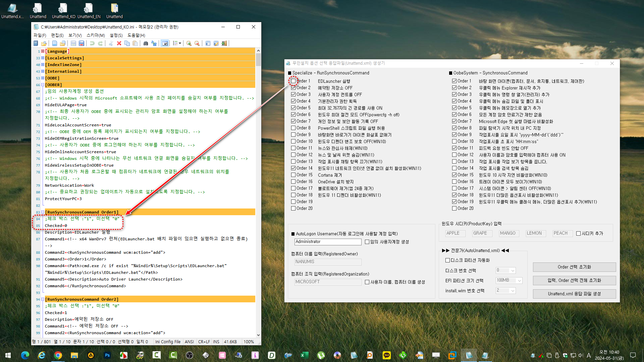The height and width of the screenshot is (362, 644).
Task: Toggle the 디스크 파티션 자동화 checkbox
Action: click(447, 260)
